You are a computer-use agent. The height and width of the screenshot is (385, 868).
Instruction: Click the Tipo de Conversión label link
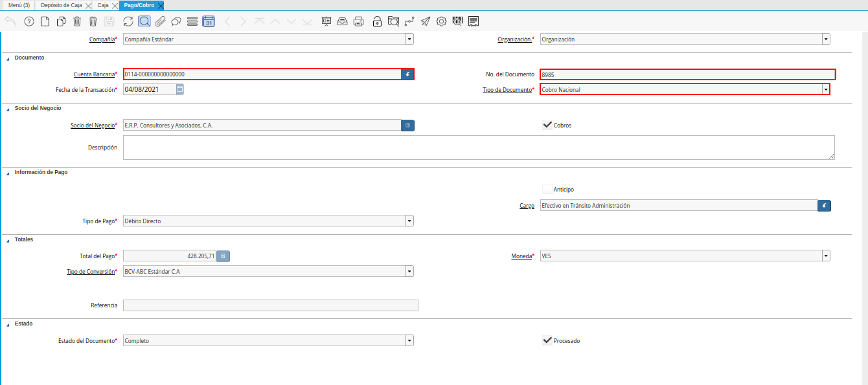point(90,272)
